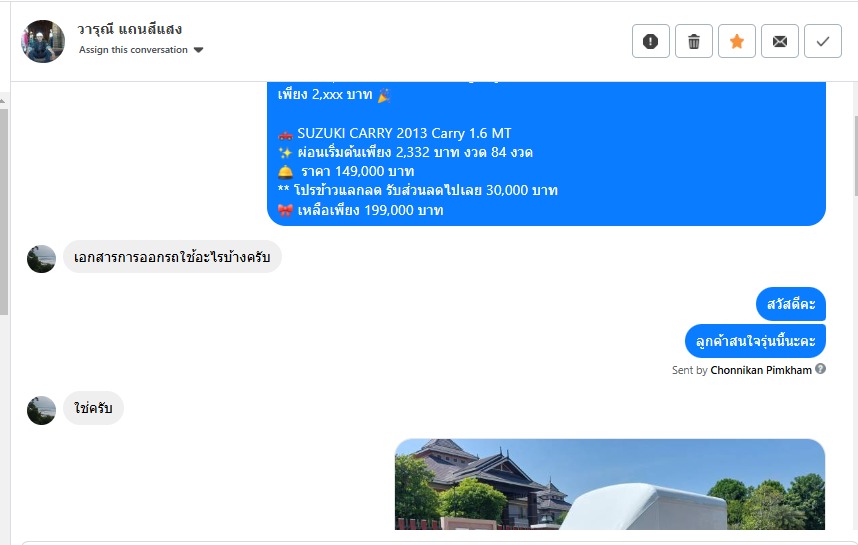
Task: Select the ลูกค้าสนใจรุ่นนี้นะคะ message bubble
Action: 755,341
